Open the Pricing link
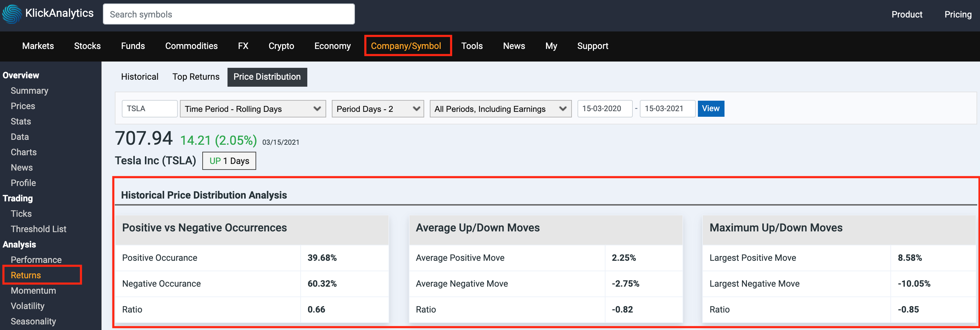Image resolution: width=980 pixels, height=330 pixels. 958,14
